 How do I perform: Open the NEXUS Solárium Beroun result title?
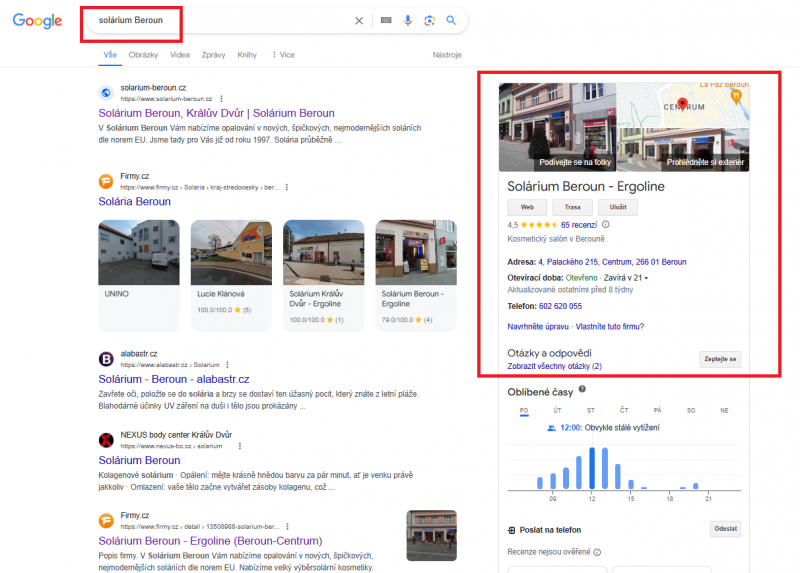pos(139,460)
